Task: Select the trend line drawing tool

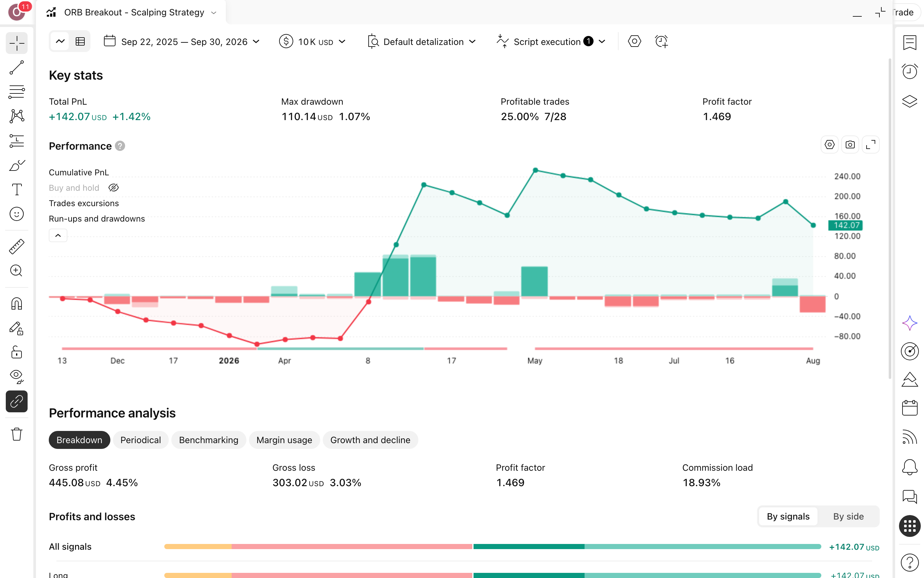Action: click(x=17, y=68)
